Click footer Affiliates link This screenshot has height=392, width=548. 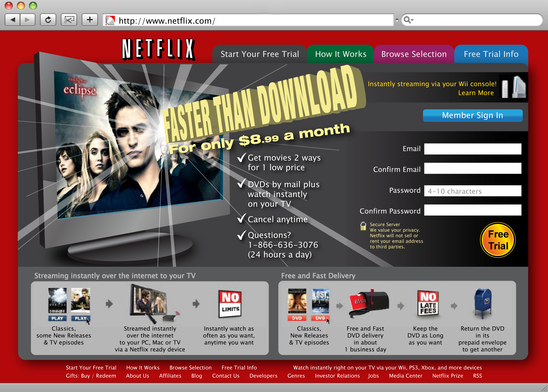pos(170,376)
